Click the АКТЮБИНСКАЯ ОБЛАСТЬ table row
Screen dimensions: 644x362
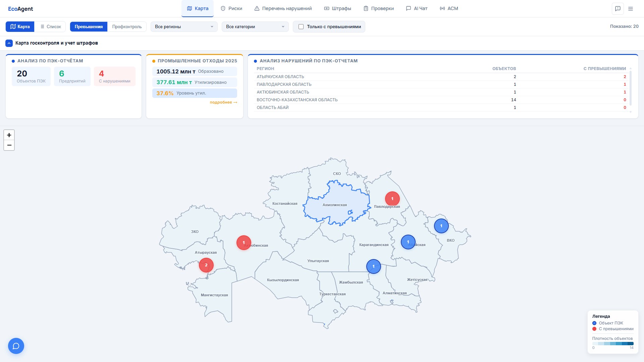441,92
